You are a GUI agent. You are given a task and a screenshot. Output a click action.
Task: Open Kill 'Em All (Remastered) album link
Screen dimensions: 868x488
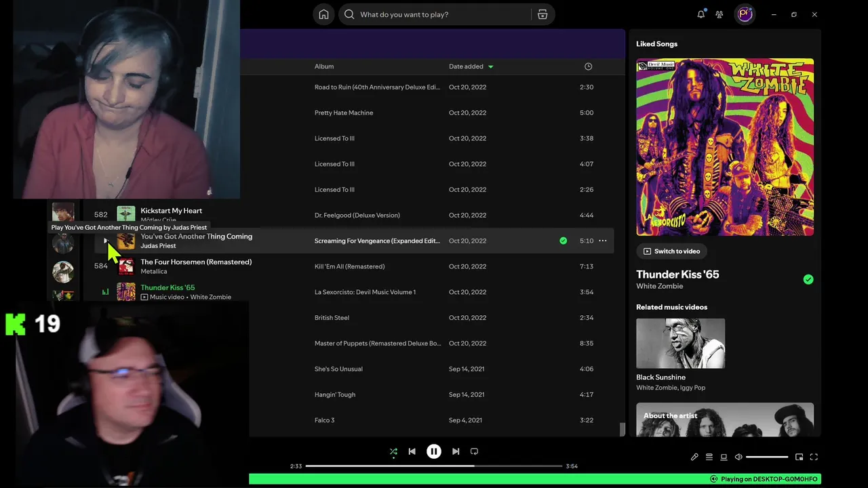click(x=349, y=266)
